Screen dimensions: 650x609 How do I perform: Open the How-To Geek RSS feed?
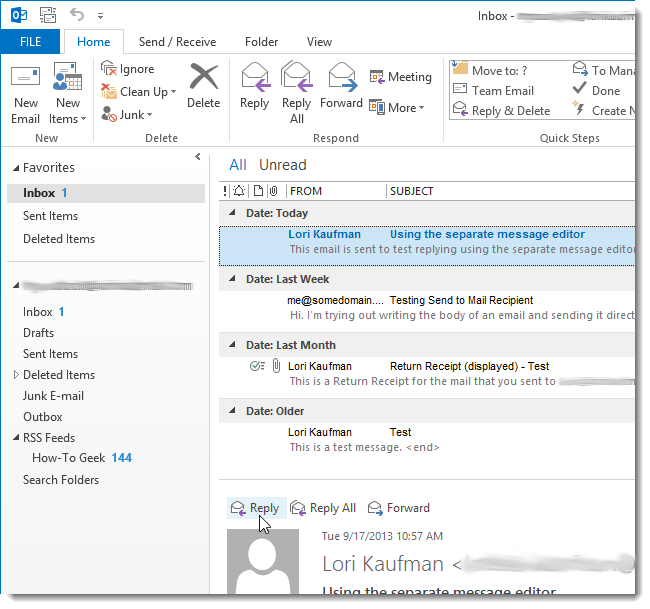82,458
